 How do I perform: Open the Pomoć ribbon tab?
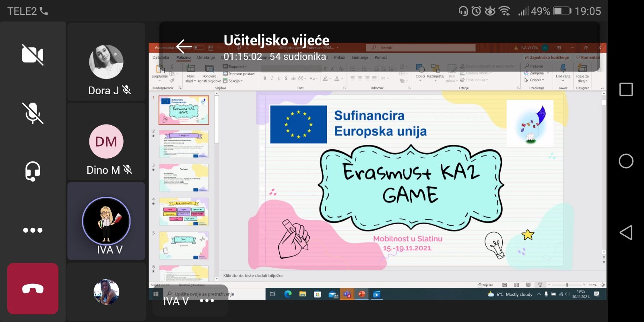click(381, 58)
